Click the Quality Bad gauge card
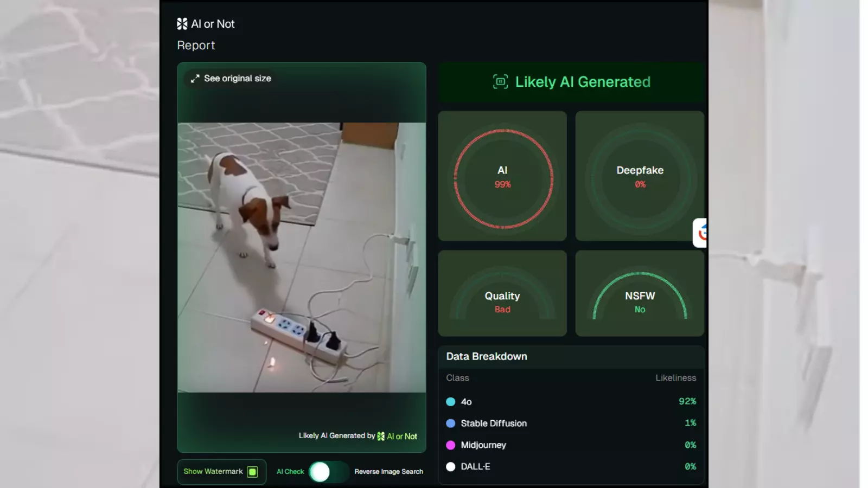The image size is (868, 488). tap(502, 293)
